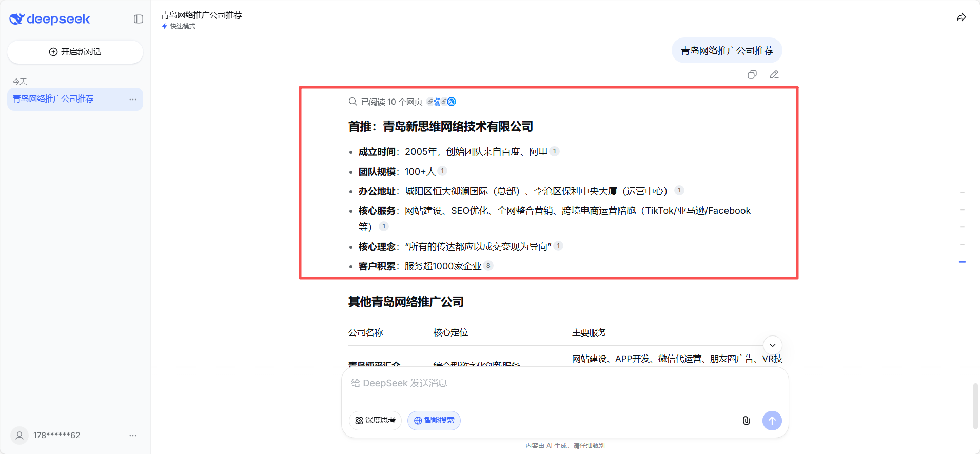Open citation 1 after 等） in 核心服务
The image size is (980, 454).
tap(384, 226)
